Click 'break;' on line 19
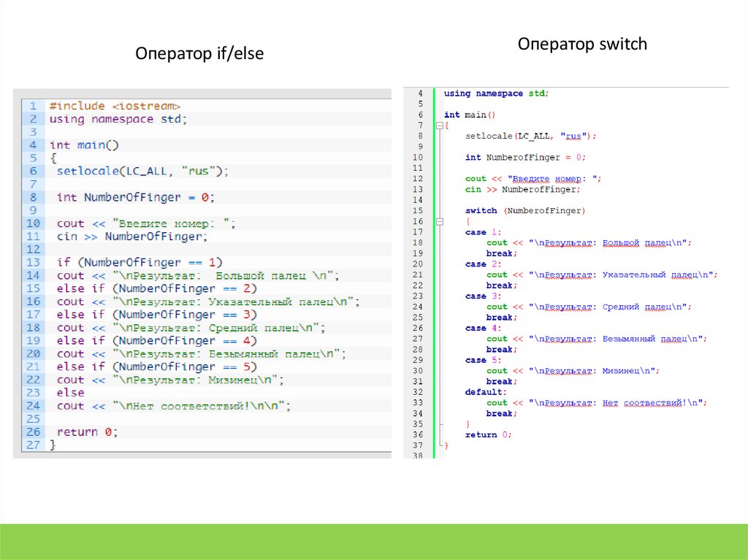The image size is (748, 560). click(x=502, y=253)
